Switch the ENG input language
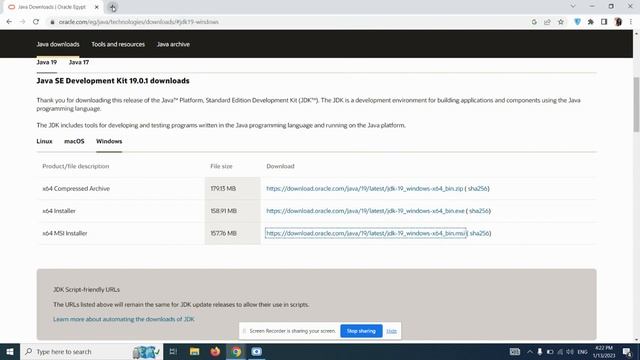This screenshot has height=360, width=640. [583, 352]
